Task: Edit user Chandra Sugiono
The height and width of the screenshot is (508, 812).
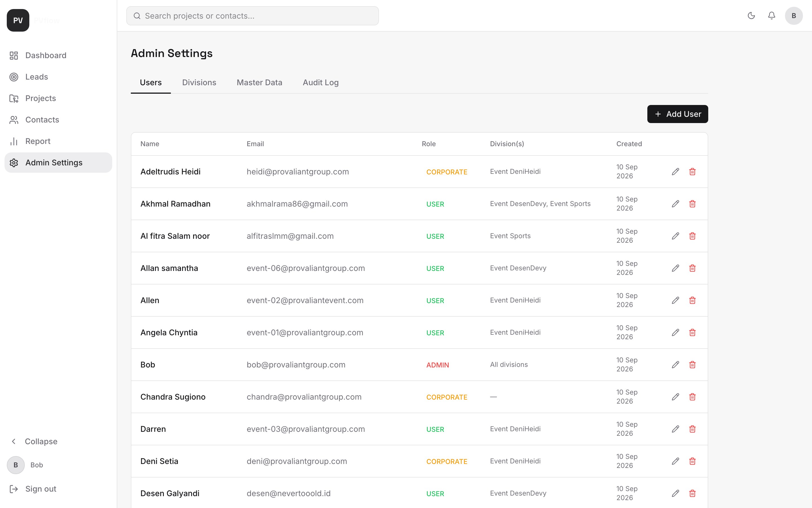Action: point(676,397)
